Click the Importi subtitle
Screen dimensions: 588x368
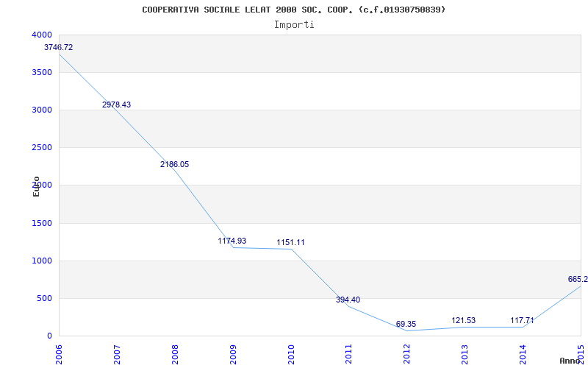[x=294, y=25]
